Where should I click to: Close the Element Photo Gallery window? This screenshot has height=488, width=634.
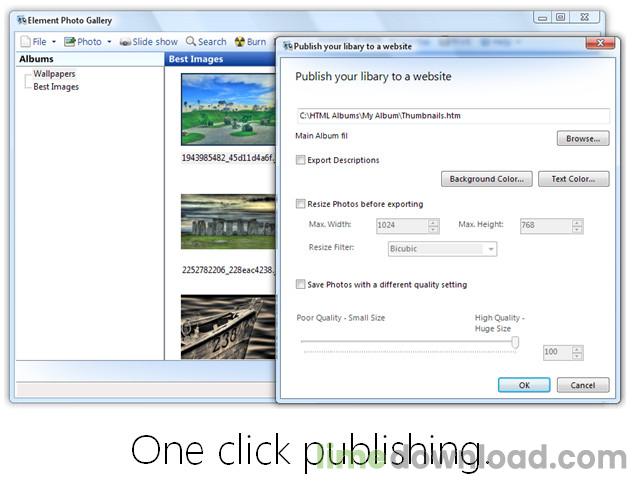[585, 17]
